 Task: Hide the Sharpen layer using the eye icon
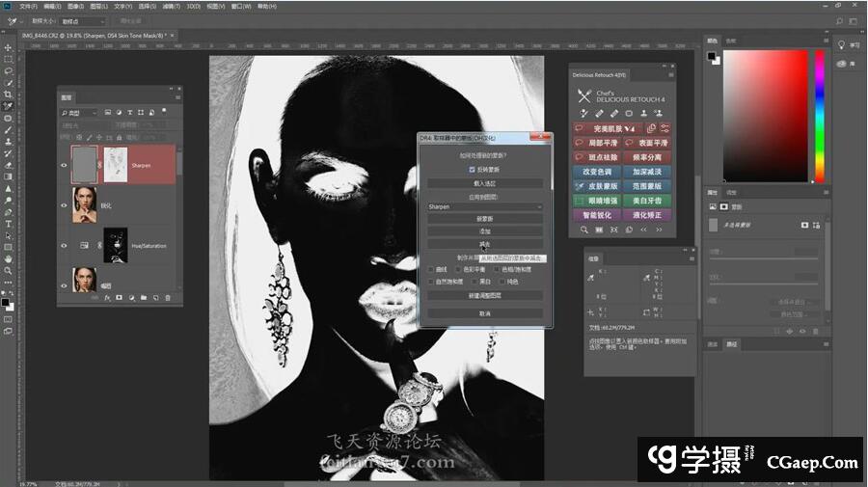pos(65,165)
